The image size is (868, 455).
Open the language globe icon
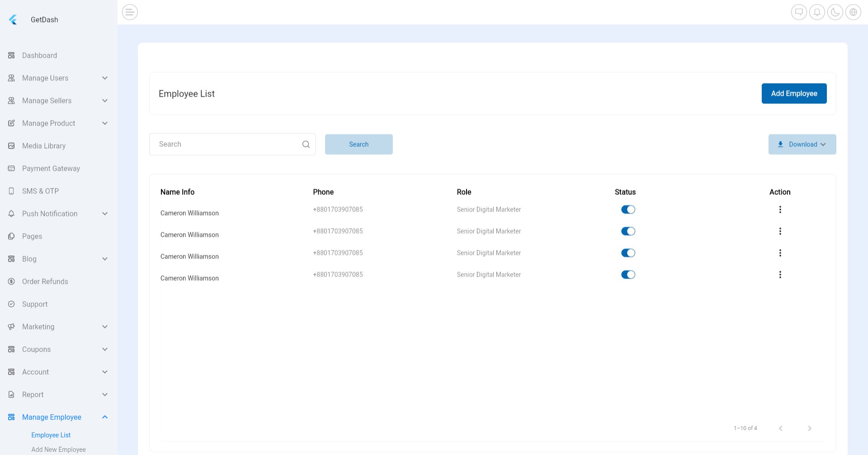tap(853, 12)
